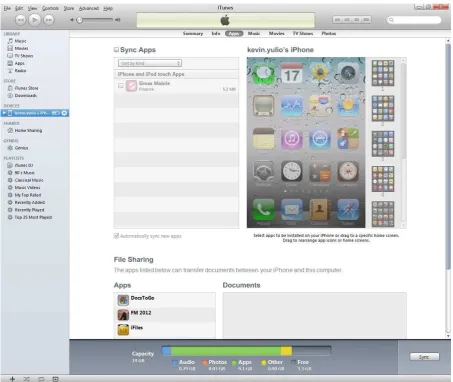Viewport: 453px width, 382px height.
Task: Toggle the Sync Apps checkbox
Action: (x=116, y=50)
